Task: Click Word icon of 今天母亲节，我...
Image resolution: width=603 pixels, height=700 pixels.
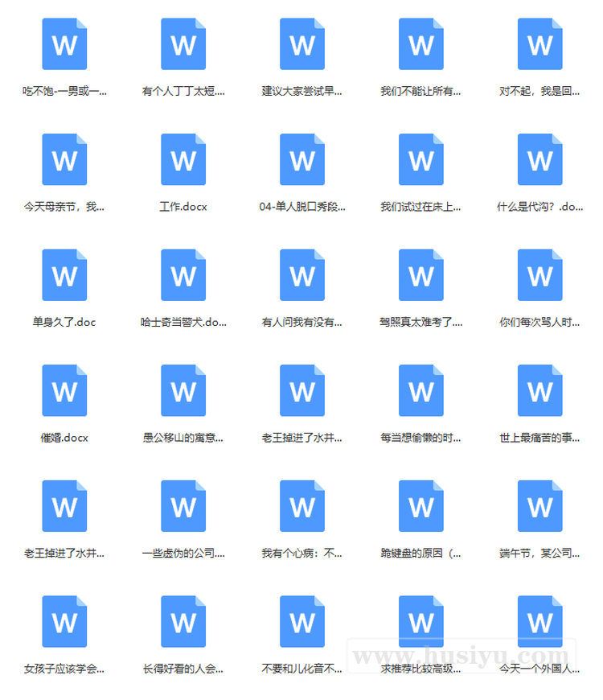Action: click(64, 159)
